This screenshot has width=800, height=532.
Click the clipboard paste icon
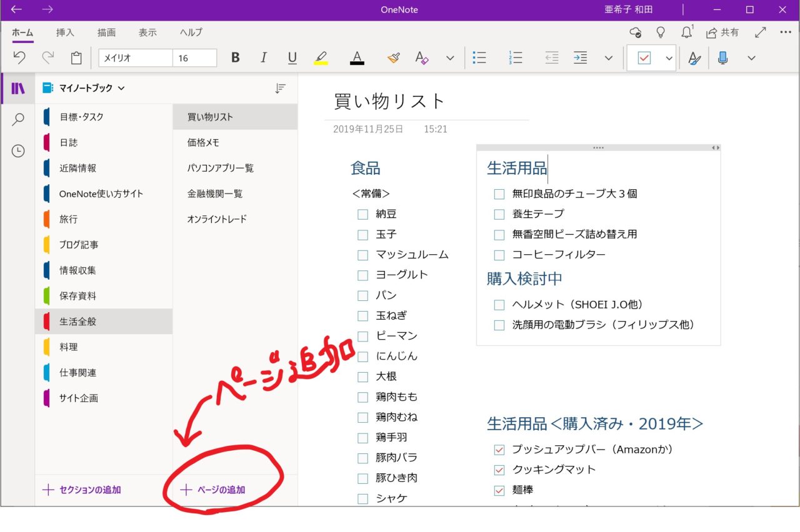point(76,58)
